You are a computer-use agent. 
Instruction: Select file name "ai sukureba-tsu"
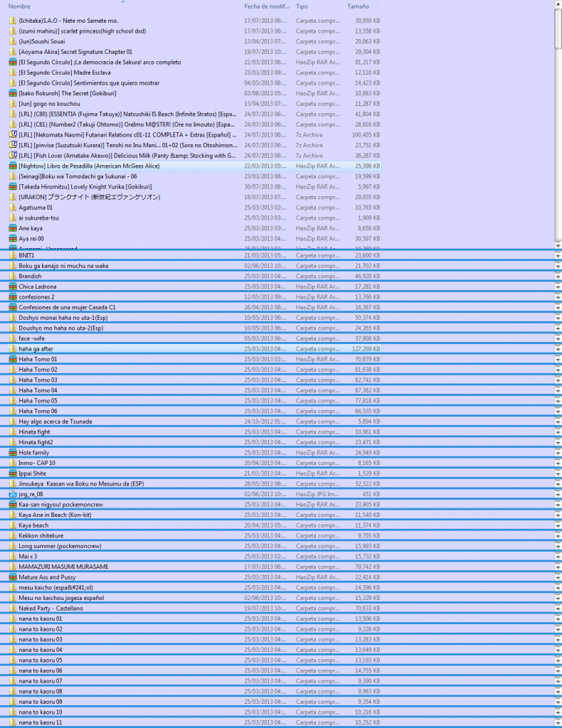tap(38, 218)
